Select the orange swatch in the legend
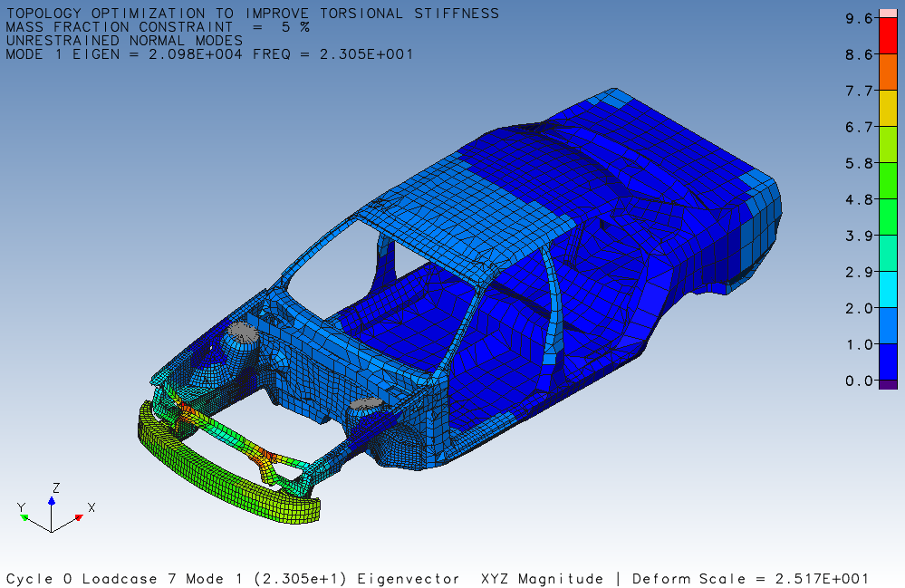Image resolution: width=905 pixels, height=588 pixels. coord(888,72)
